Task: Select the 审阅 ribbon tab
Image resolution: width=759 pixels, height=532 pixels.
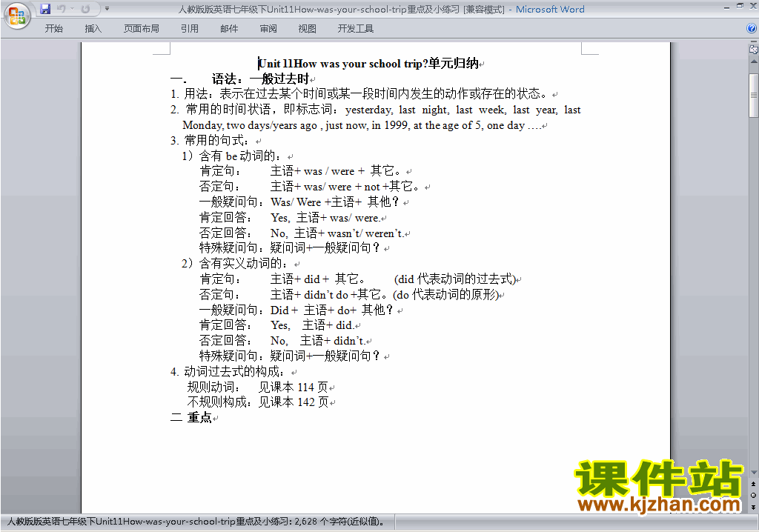Action: point(268,29)
